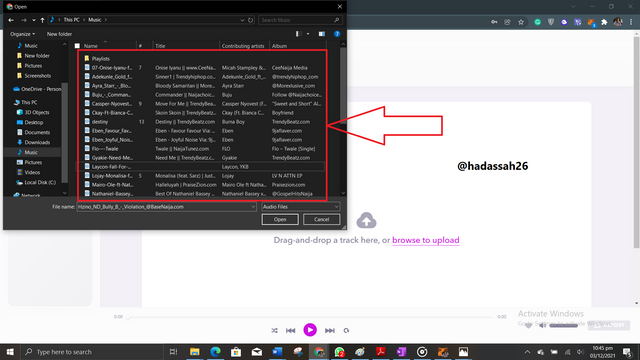This screenshot has width=640, height=360.
Task: Click the browse to upload link
Action: click(426, 240)
